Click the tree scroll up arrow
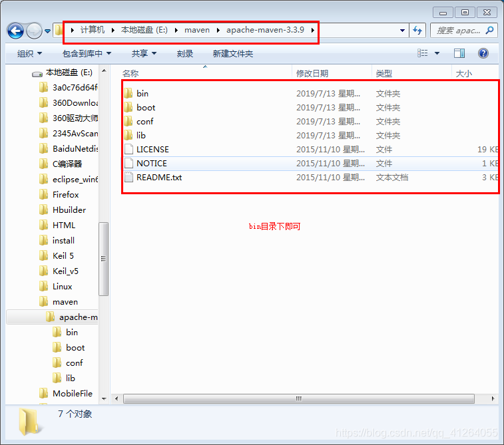The width and height of the screenshot is (504, 445). [x=104, y=71]
